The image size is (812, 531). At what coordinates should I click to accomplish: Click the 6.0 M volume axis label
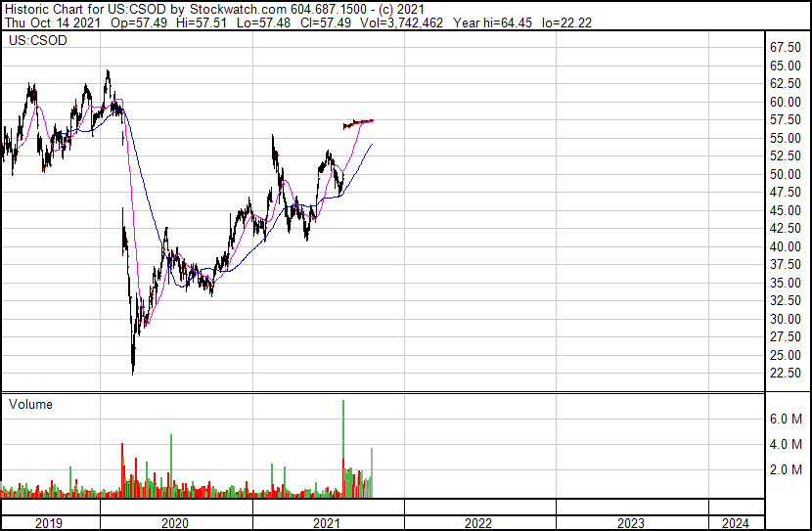pos(787,419)
